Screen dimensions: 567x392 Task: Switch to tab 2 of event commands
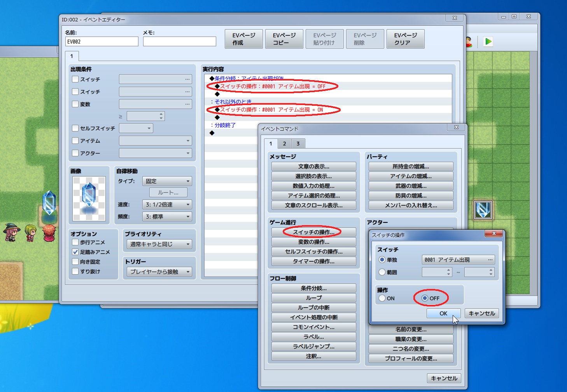pos(284,144)
